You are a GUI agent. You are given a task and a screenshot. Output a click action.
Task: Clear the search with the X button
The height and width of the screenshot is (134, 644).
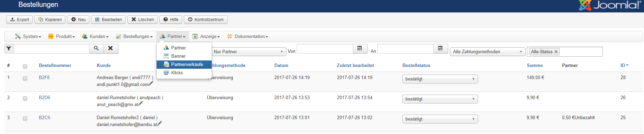pyautogui.click(x=110, y=49)
